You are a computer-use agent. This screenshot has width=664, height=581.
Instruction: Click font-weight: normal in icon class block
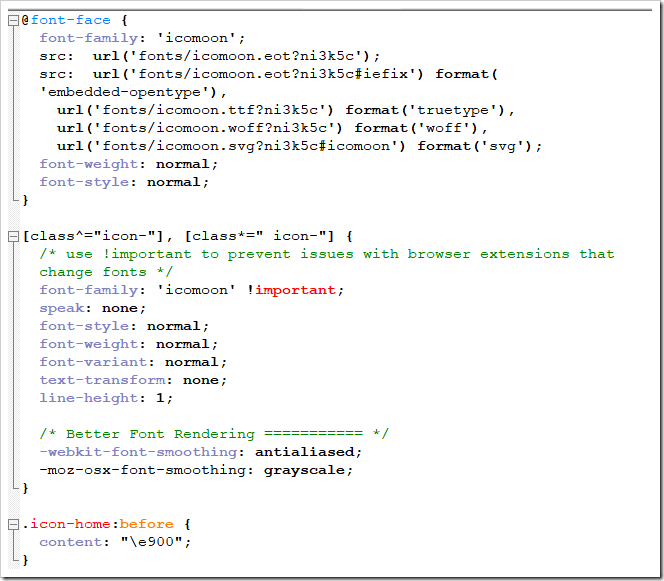(129, 344)
